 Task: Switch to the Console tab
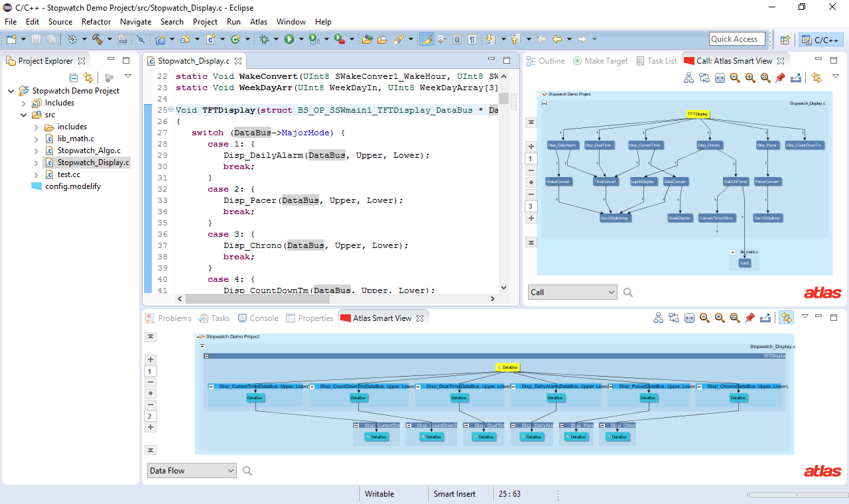(x=258, y=318)
